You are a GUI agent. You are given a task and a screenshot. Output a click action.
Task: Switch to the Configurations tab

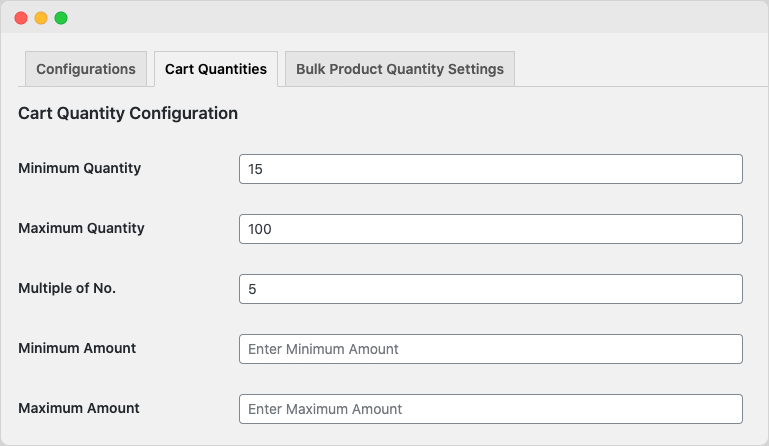[86, 69]
